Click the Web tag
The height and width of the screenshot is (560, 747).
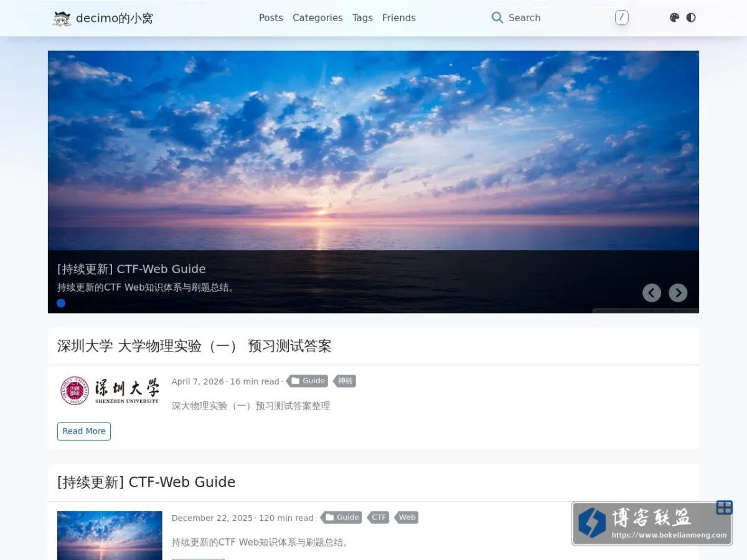point(406,517)
